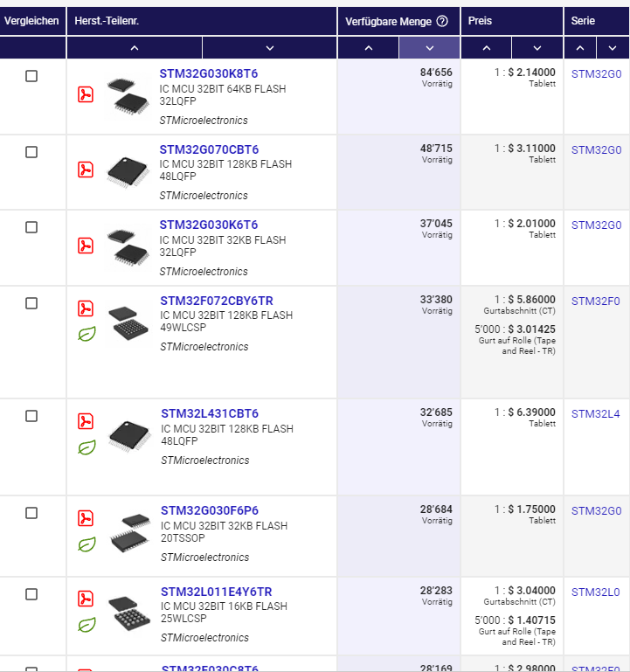This screenshot has height=672, width=630.
Task: Tick compare checkbox for STM32F072CBY6TR
Action: [x=31, y=303]
